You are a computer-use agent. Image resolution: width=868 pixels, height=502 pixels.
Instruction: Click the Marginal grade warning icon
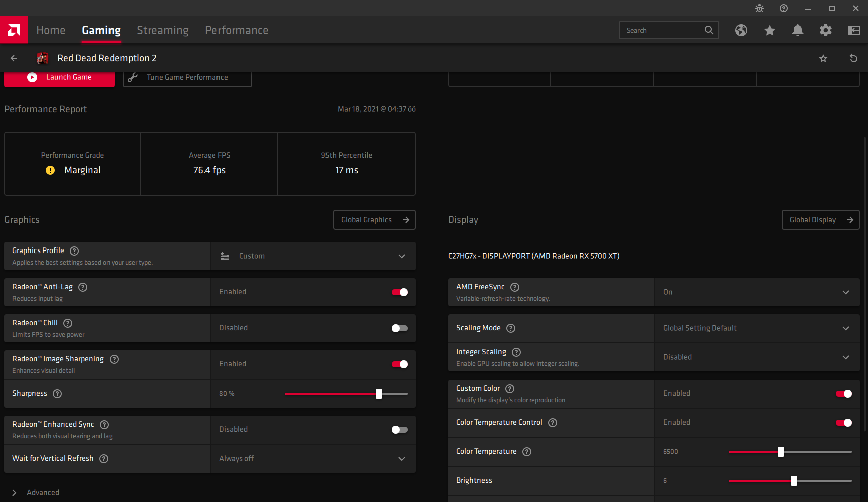50,170
